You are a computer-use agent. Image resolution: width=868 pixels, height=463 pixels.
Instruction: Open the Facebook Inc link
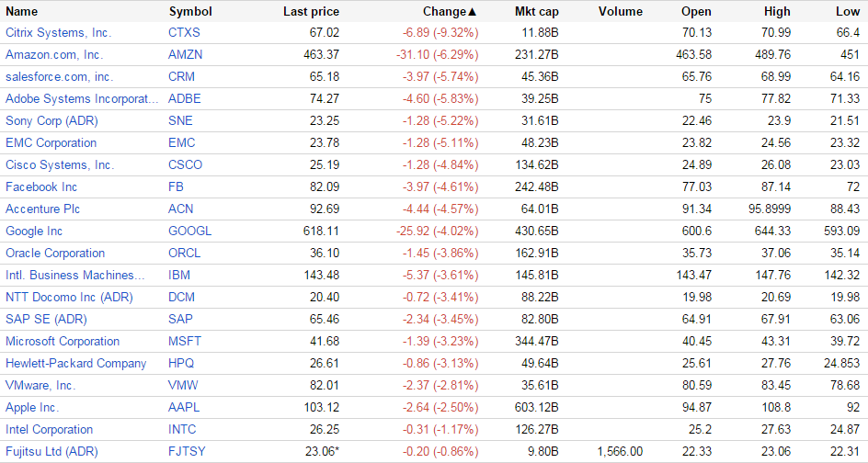click(x=41, y=187)
